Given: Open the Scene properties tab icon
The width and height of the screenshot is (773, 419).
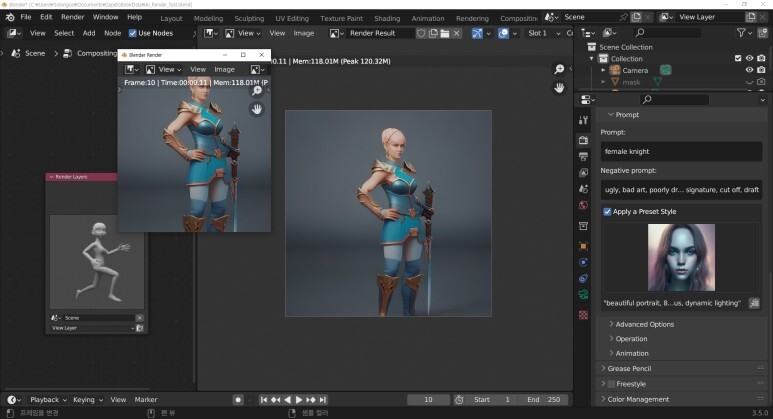Looking at the screenshot, I should [x=583, y=189].
